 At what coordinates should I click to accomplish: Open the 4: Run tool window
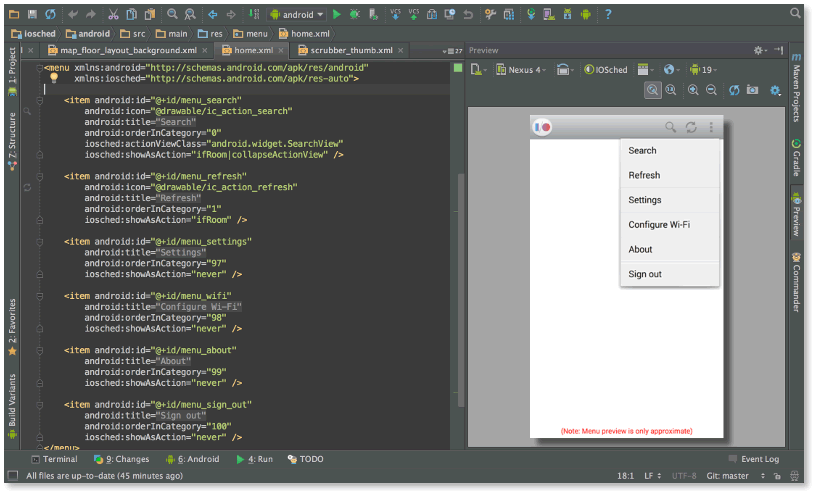(x=254, y=459)
